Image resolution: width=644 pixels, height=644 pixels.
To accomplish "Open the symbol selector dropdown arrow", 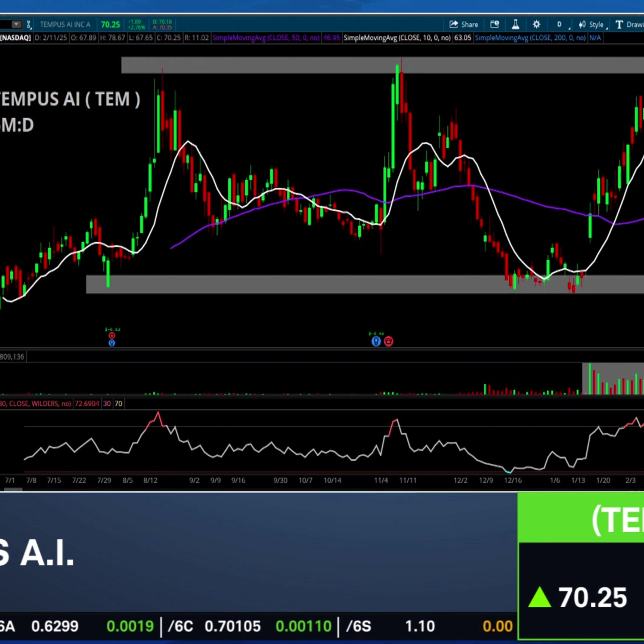I will (16, 24).
